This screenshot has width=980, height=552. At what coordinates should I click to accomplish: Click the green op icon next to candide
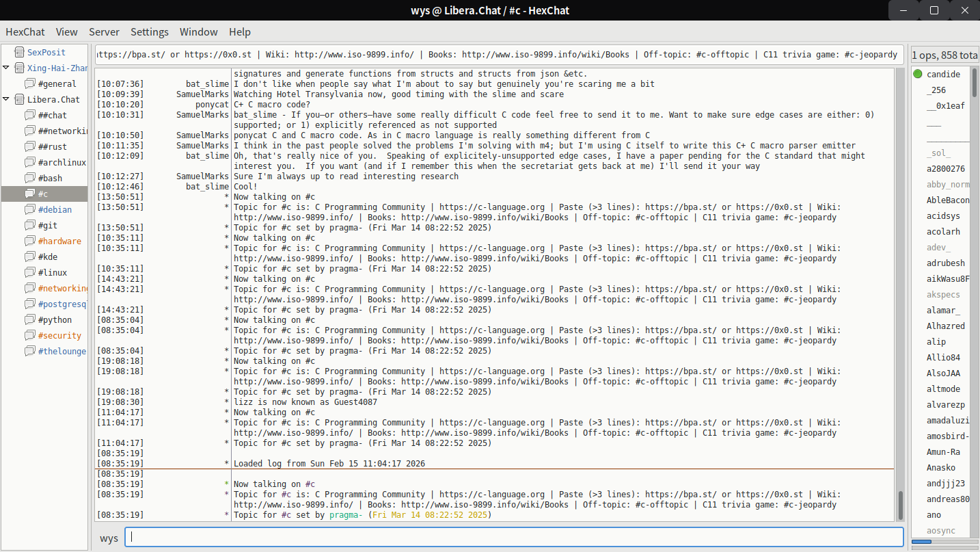[918, 74]
